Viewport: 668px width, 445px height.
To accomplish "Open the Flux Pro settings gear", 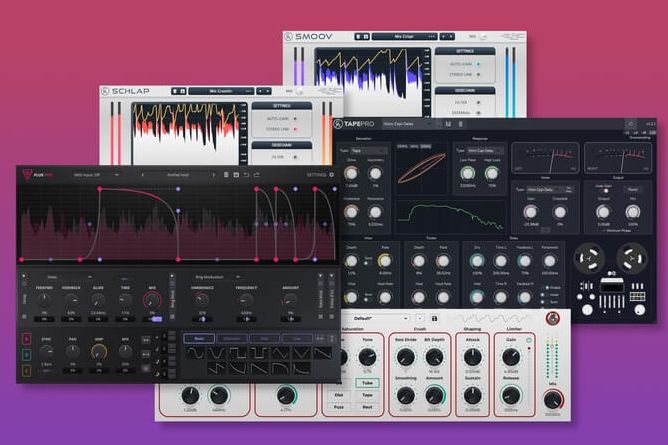I will 331,175.
